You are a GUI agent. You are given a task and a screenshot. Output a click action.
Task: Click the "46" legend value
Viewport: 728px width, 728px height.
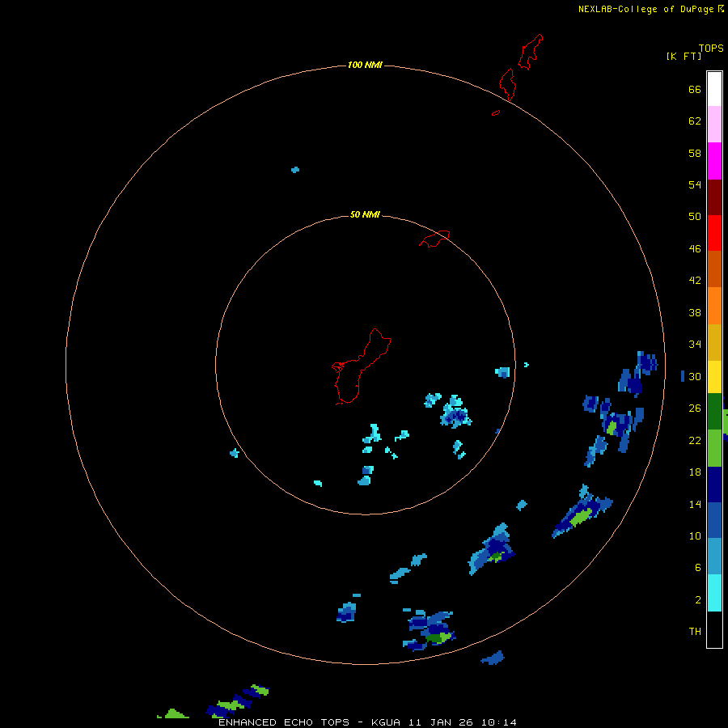click(x=695, y=249)
